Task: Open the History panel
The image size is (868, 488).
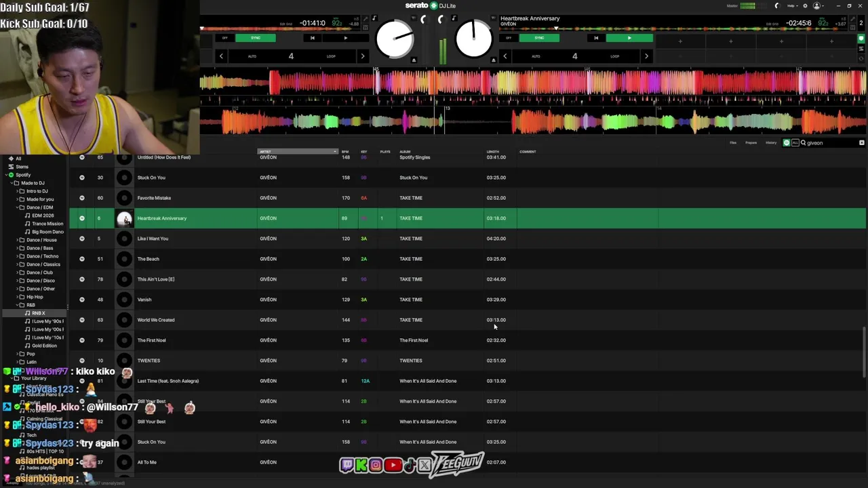Action: coord(771,143)
